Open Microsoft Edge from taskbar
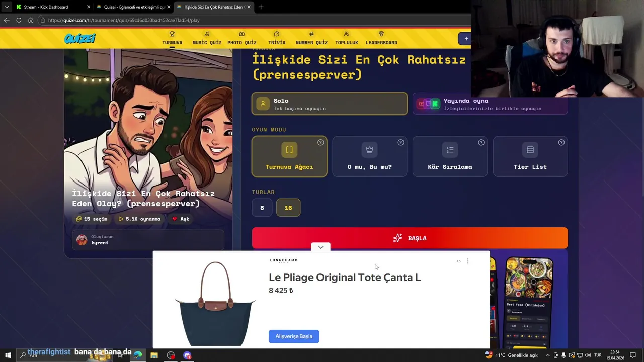 pyautogui.click(x=138, y=355)
